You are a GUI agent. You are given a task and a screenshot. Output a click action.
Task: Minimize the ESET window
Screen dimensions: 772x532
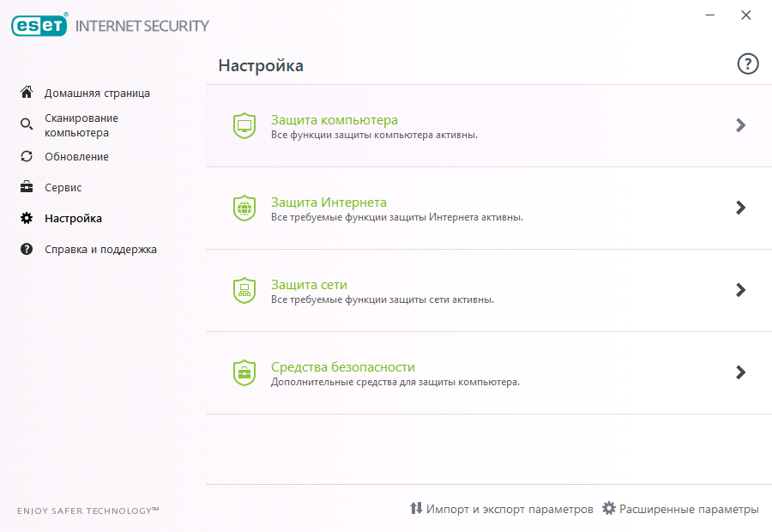pos(710,15)
